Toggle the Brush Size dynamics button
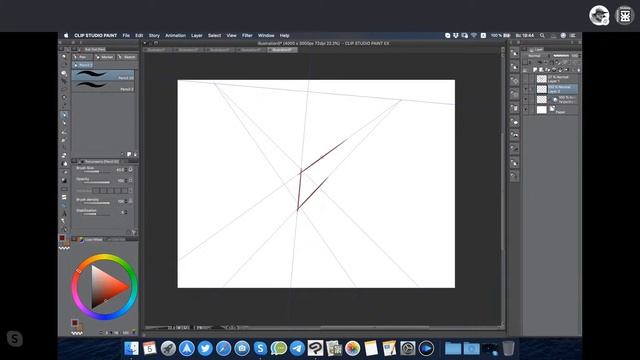This screenshot has height=360, width=640. (131, 169)
